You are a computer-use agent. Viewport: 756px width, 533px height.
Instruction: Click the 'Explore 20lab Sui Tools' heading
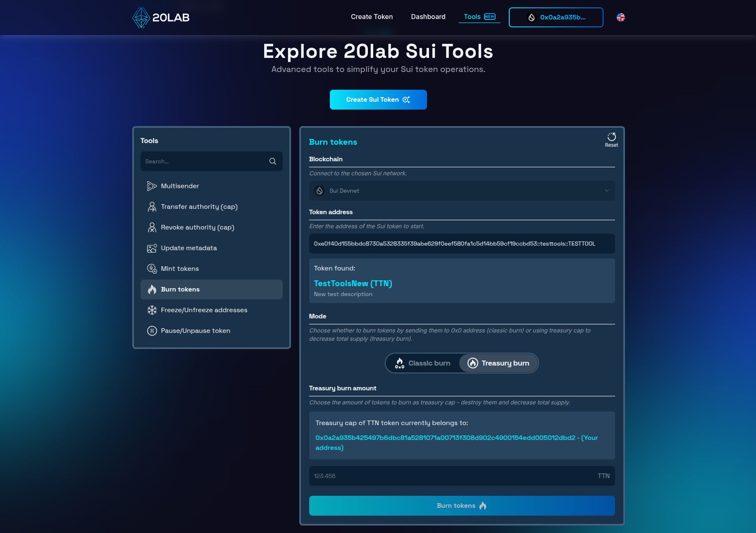(378, 51)
